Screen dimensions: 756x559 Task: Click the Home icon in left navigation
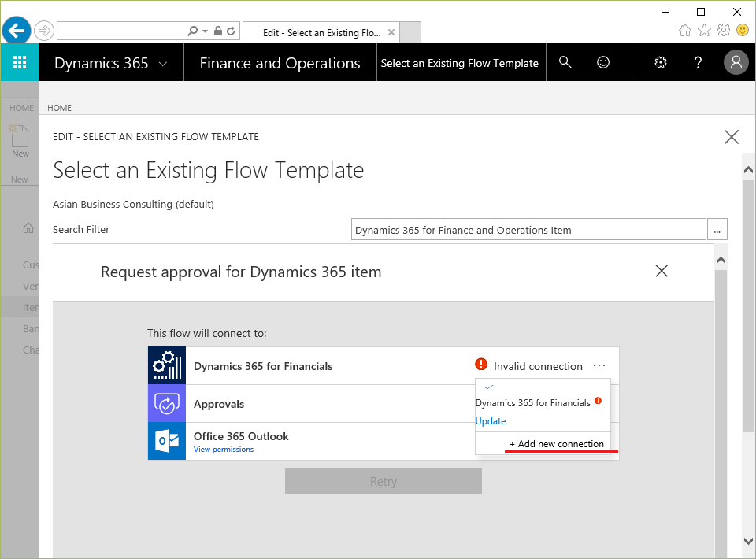coord(28,228)
